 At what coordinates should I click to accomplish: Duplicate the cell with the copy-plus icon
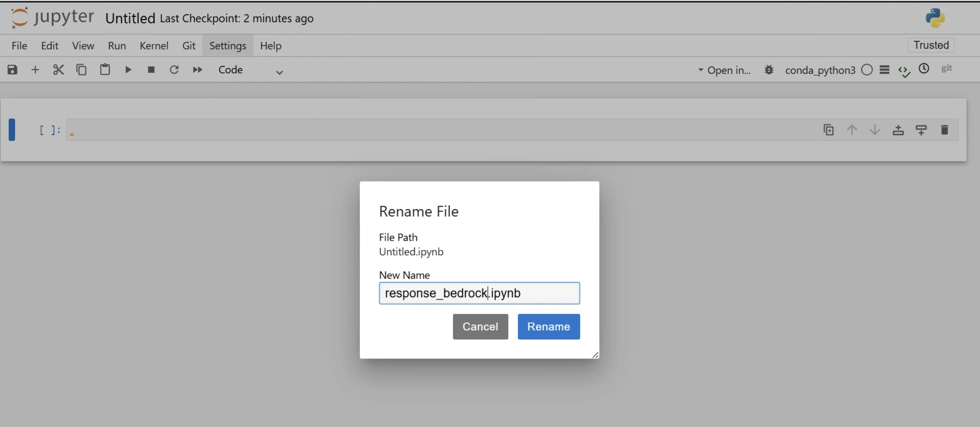pos(829,130)
